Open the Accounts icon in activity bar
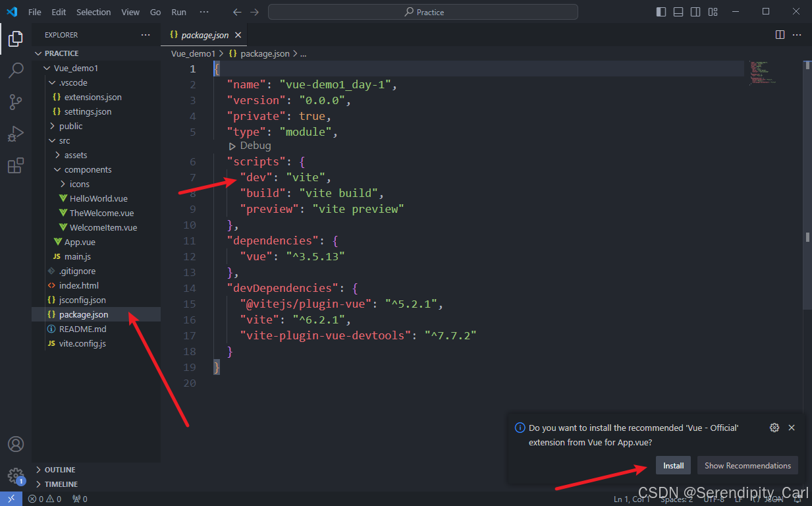 [16, 444]
